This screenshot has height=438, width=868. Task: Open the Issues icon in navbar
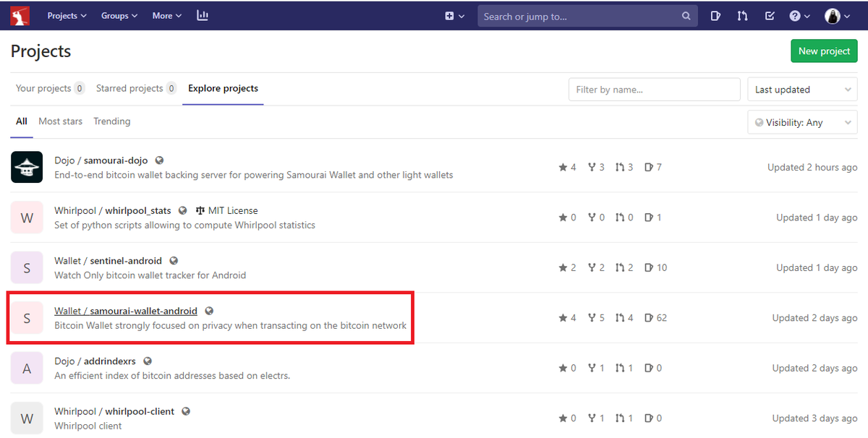click(x=715, y=16)
